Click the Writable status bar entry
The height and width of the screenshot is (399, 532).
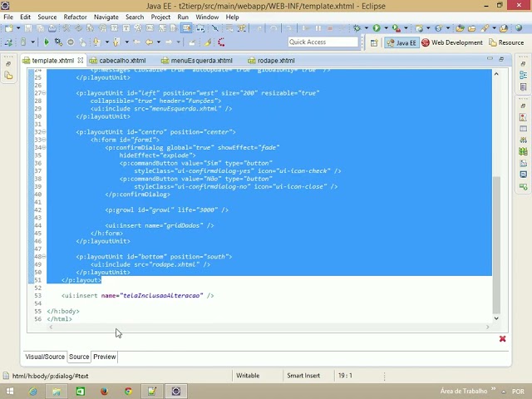coord(248,376)
